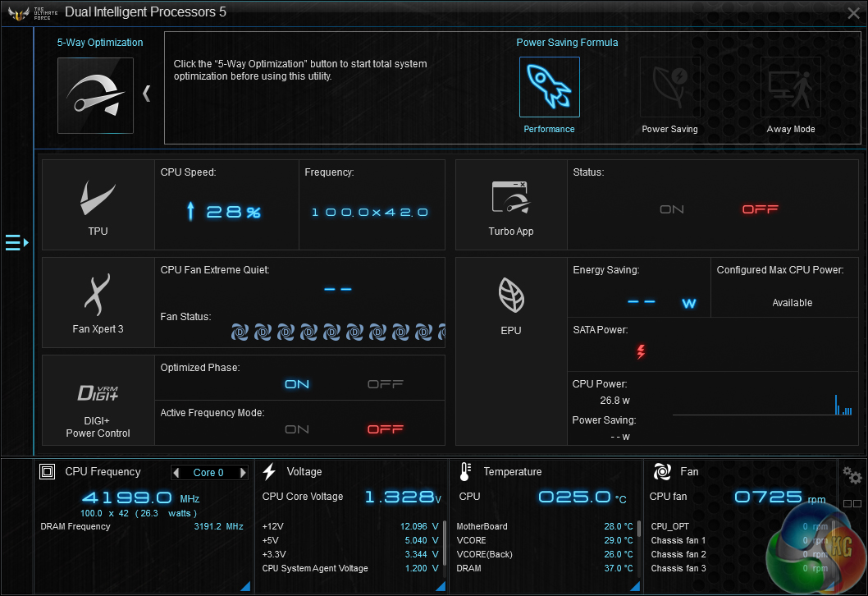Switch to previous CPU core
Screen dimensions: 868x596
click(176, 473)
